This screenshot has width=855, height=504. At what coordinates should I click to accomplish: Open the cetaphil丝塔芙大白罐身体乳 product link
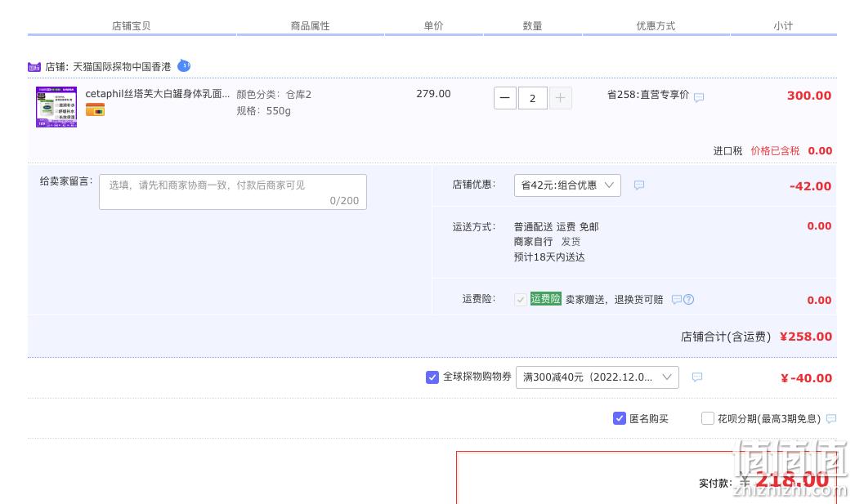click(x=158, y=94)
